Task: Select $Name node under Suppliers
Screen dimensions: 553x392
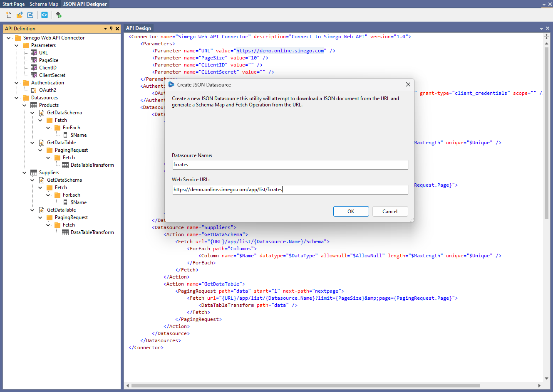Action: coord(78,202)
